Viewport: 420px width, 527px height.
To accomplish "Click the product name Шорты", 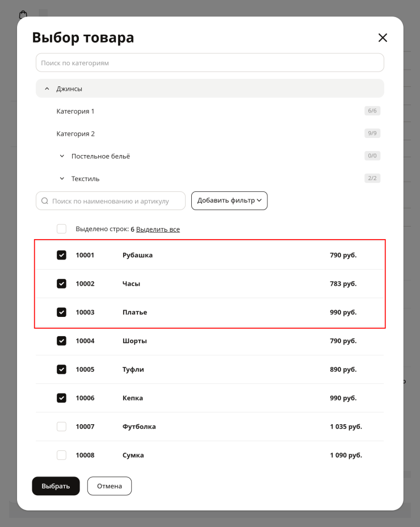I will [x=135, y=341].
